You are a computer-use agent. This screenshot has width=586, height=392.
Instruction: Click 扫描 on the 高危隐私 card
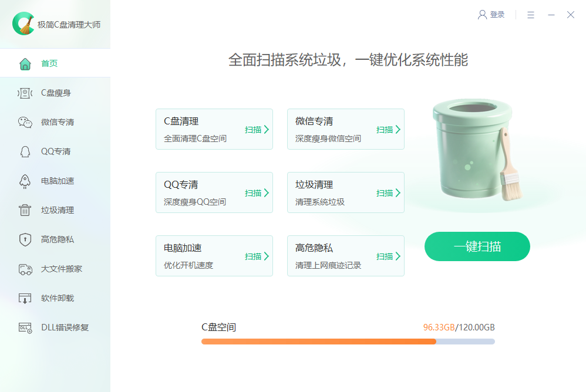click(388, 256)
